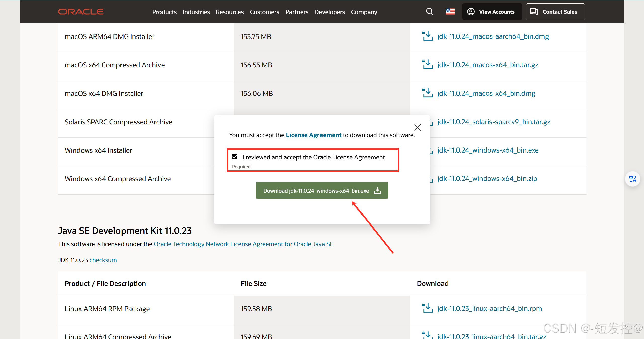Click Windows x64 Compressed Archive text

[x=118, y=179]
